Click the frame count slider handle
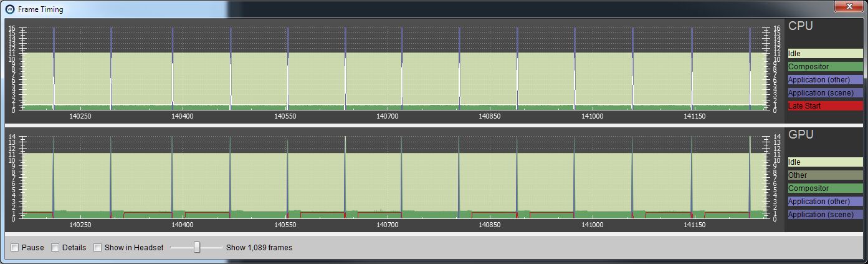Image resolution: width=868 pixels, height=264 pixels. pos(197,247)
